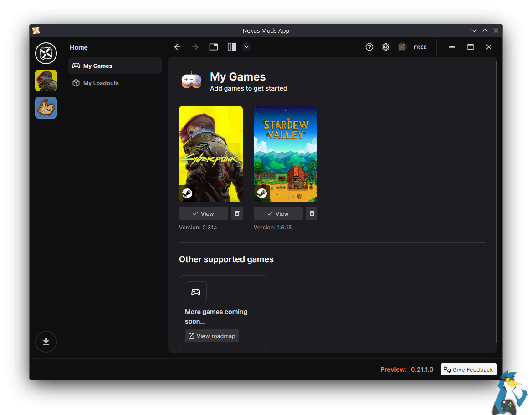The height and width of the screenshot is (415, 532).
Task: Toggle the split panel layout icon
Action: tap(232, 47)
